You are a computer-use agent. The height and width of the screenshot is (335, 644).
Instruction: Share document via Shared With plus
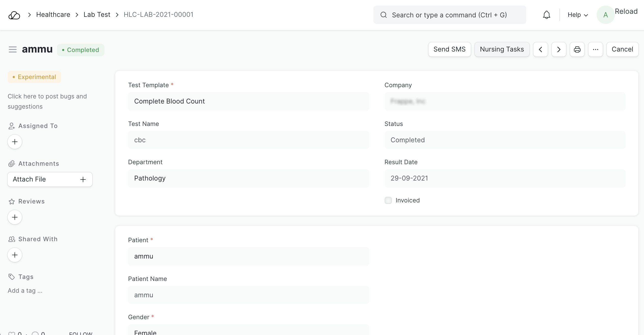(x=15, y=255)
